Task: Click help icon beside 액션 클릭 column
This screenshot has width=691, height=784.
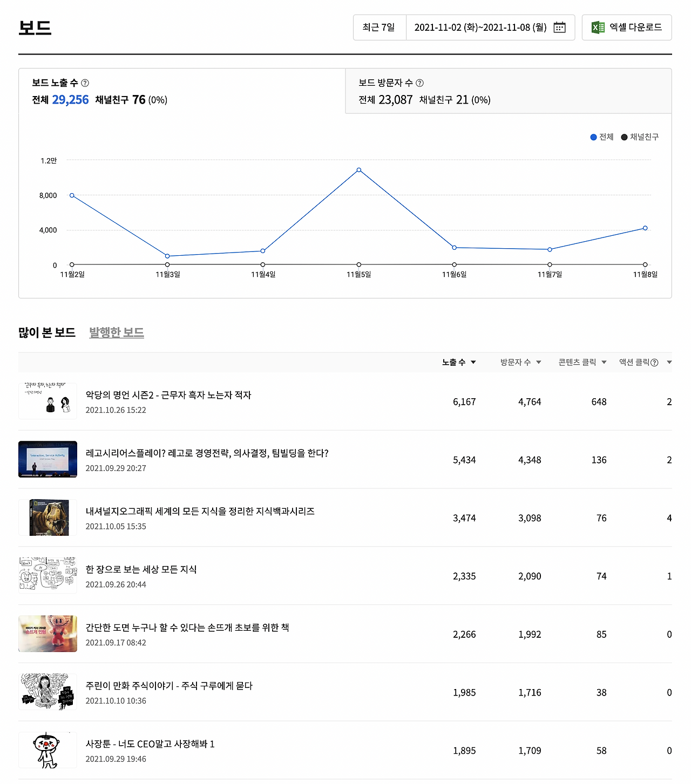Action: (x=654, y=363)
